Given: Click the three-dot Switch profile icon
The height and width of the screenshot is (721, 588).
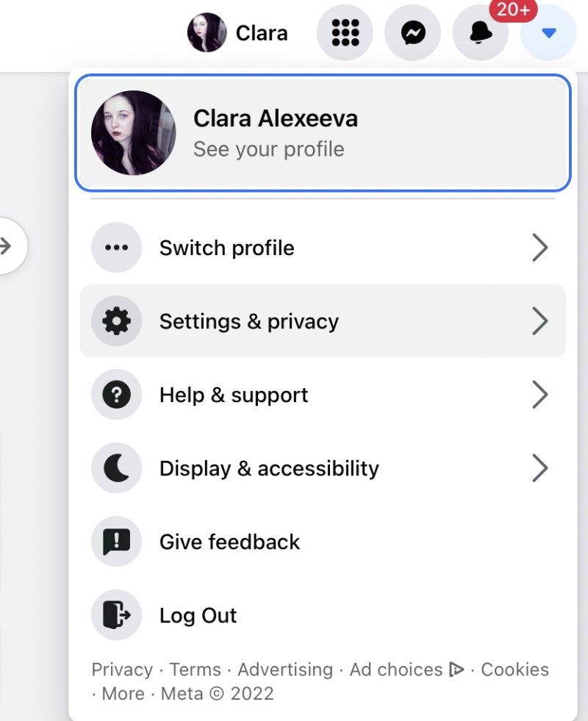Looking at the screenshot, I should (x=116, y=248).
